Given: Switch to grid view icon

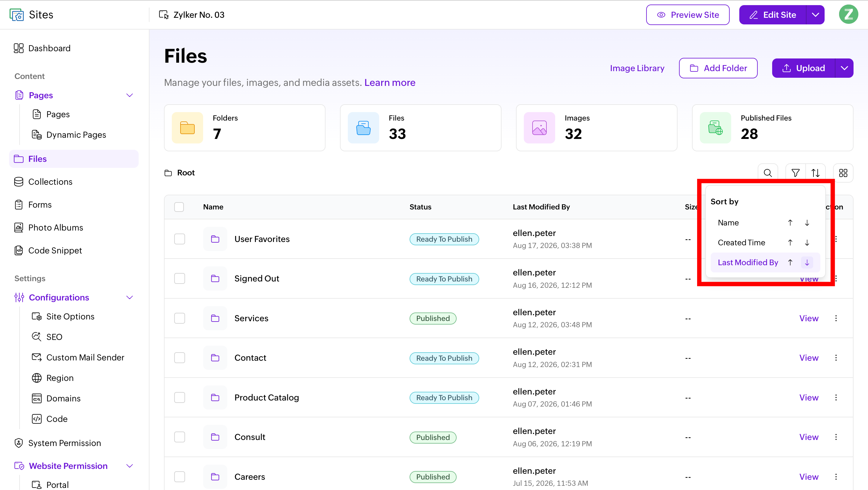Looking at the screenshot, I should (x=843, y=173).
